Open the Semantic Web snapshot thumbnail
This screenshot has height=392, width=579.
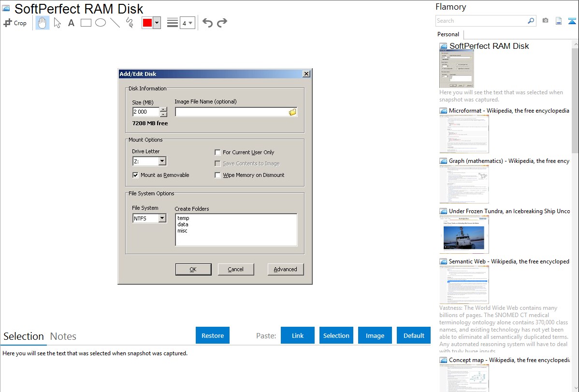(464, 285)
